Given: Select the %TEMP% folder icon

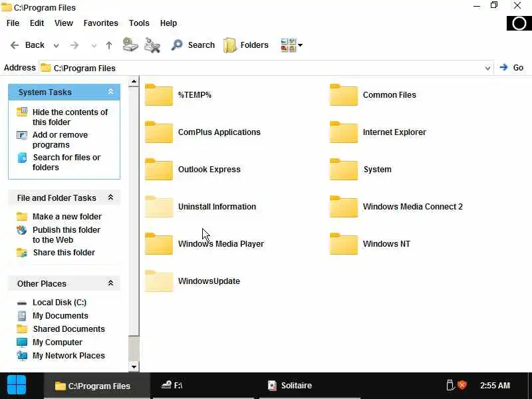Looking at the screenshot, I should point(159,95).
